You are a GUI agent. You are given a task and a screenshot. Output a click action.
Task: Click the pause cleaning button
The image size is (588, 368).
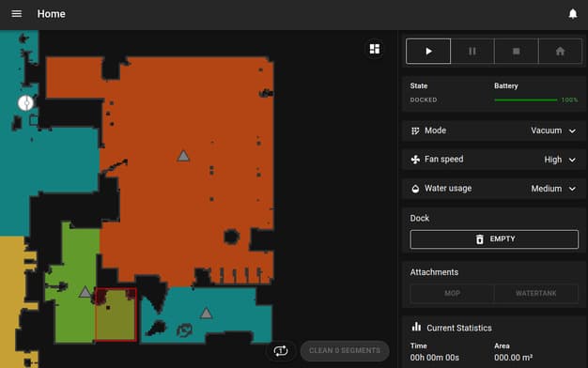pyautogui.click(x=472, y=51)
